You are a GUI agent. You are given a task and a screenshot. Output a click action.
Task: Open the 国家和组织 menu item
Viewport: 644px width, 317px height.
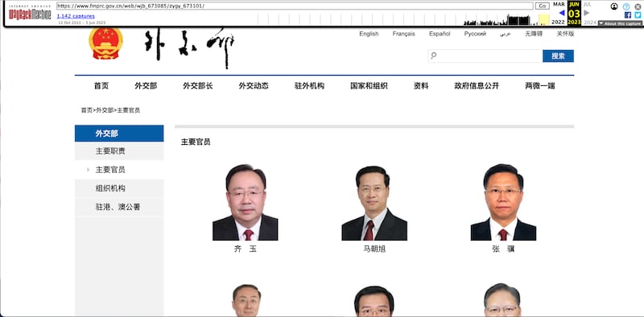tap(369, 86)
